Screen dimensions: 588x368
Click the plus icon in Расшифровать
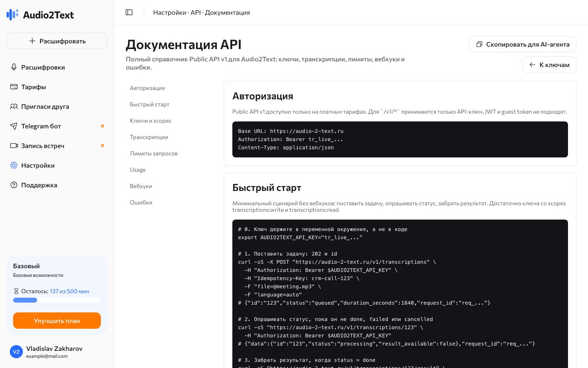tap(32, 41)
